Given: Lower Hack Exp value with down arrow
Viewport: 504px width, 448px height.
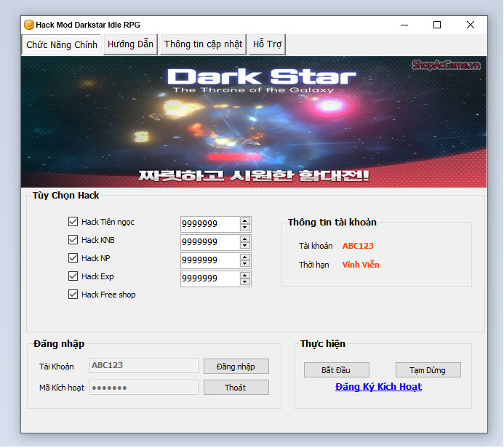Looking at the screenshot, I should [x=245, y=282].
